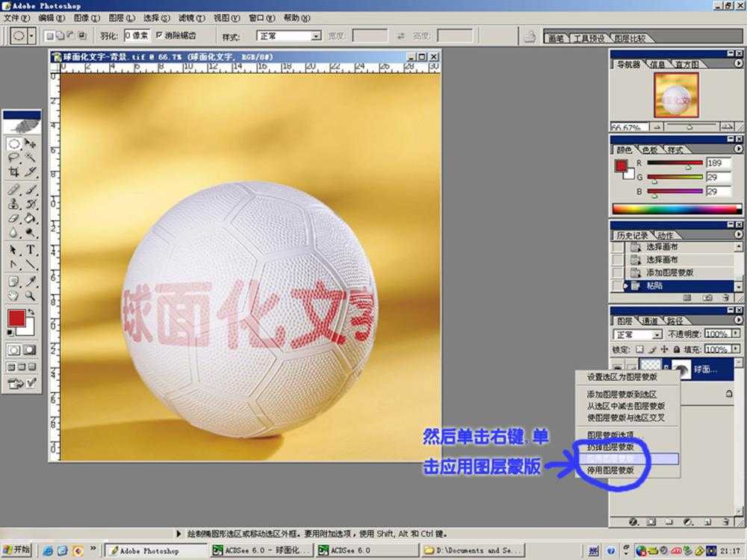Image resolution: width=747 pixels, height=560 pixels.
Task: Select the Line shape tool
Action: 31,264
